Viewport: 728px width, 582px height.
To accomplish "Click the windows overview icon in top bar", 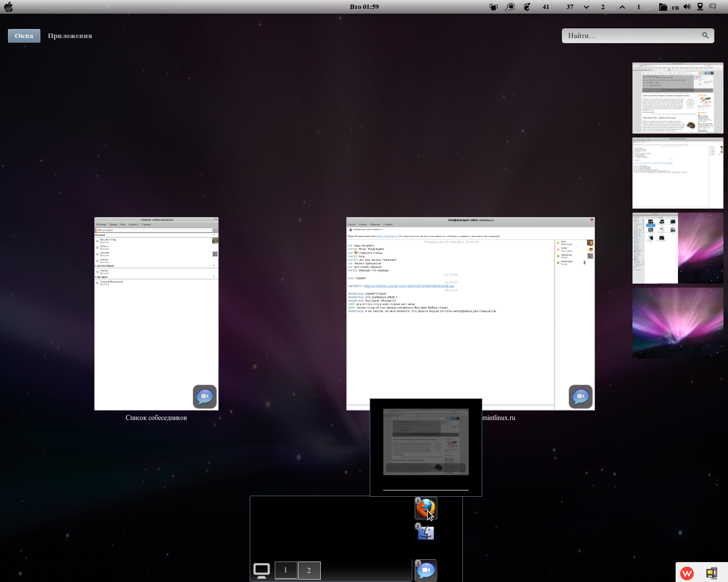I will pos(494,7).
